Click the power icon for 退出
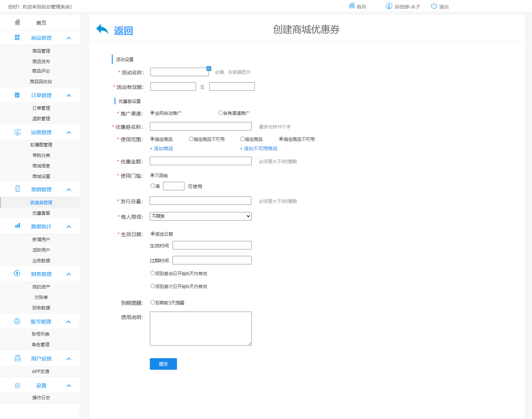 pyautogui.click(x=434, y=6)
